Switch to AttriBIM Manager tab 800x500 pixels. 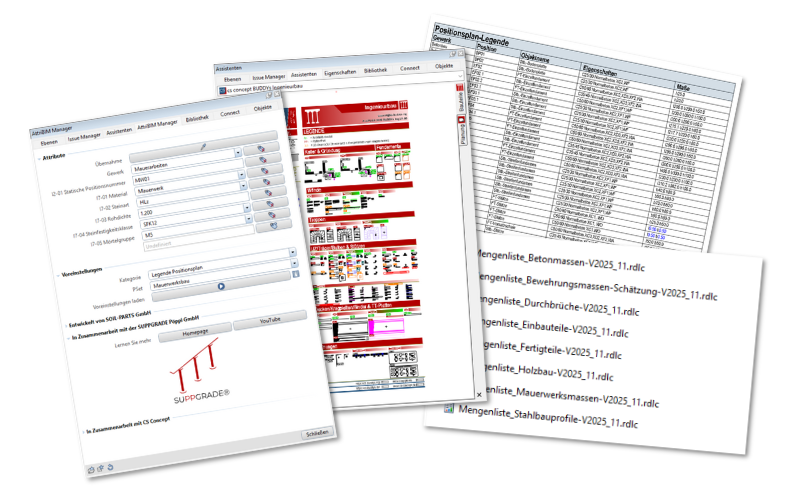[x=157, y=123]
